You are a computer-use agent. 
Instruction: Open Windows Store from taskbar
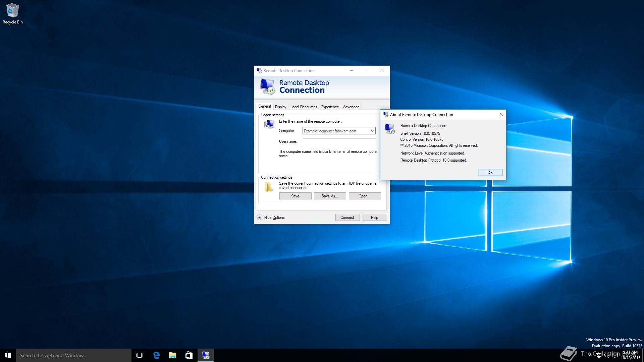click(189, 355)
